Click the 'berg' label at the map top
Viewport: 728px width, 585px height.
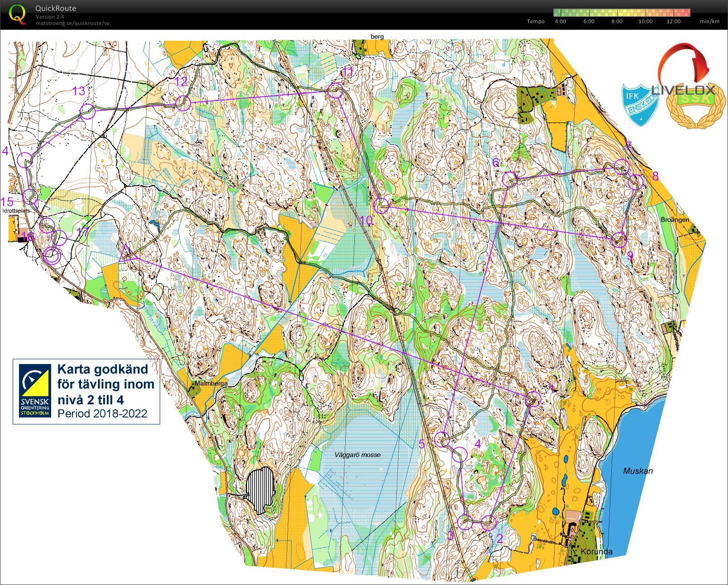(x=377, y=37)
